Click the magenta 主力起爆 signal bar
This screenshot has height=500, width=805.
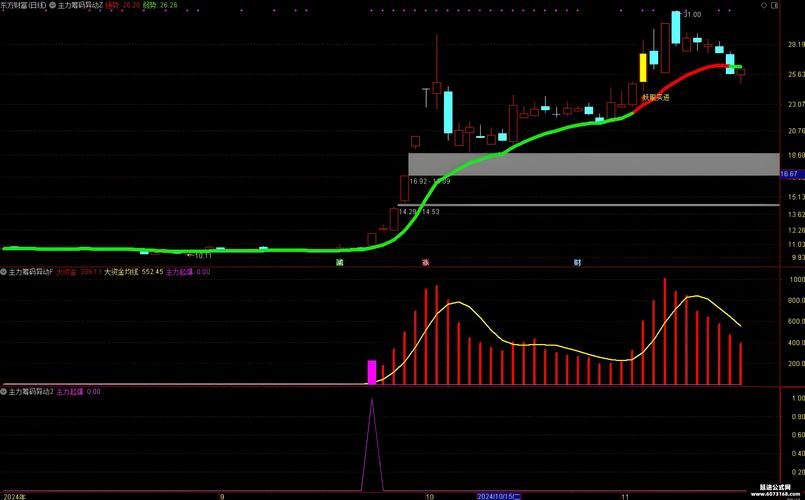pyautogui.click(x=372, y=372)
